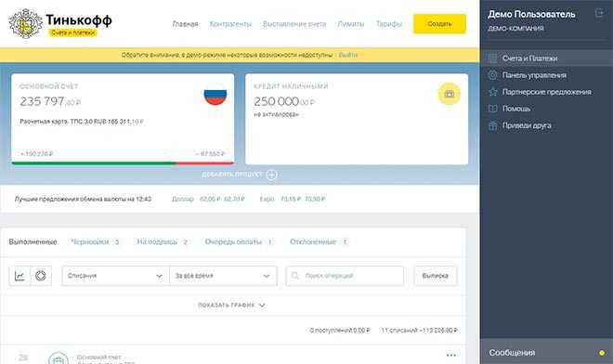Viewport: 613px width, 364px height.
Task: Click Расчетная карта ТПС 3.0 RUB line
Action: pos(82,122)
